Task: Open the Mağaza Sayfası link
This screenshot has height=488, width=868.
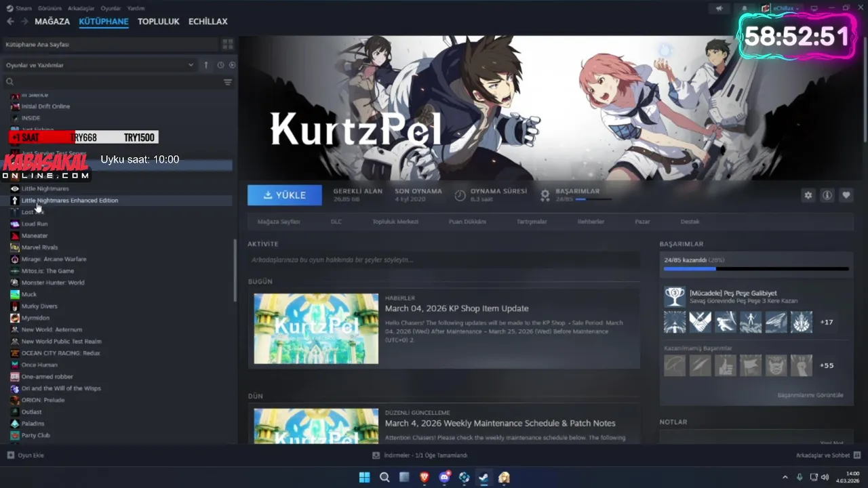Action: pos(279,222)
